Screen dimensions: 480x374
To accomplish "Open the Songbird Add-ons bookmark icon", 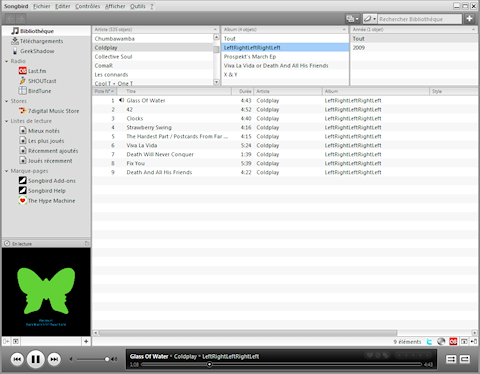I will coord(23,180).
